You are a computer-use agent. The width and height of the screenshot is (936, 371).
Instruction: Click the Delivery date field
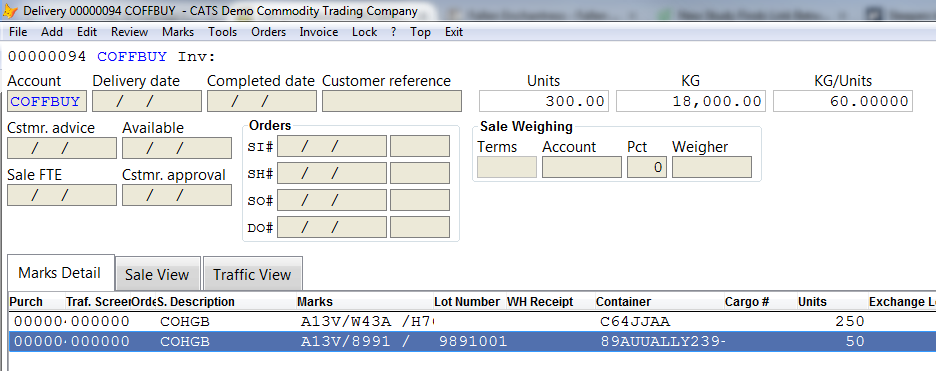tap(147, 101)
